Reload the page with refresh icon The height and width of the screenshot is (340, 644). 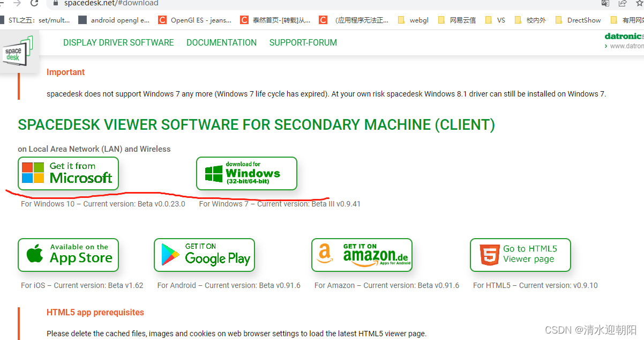point(34,3)
